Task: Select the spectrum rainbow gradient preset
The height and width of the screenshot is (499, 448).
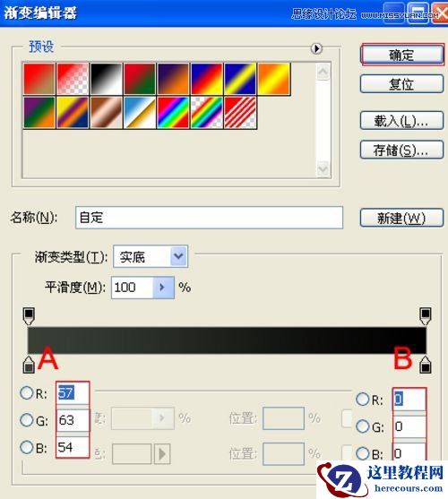Action: point(174,113)
